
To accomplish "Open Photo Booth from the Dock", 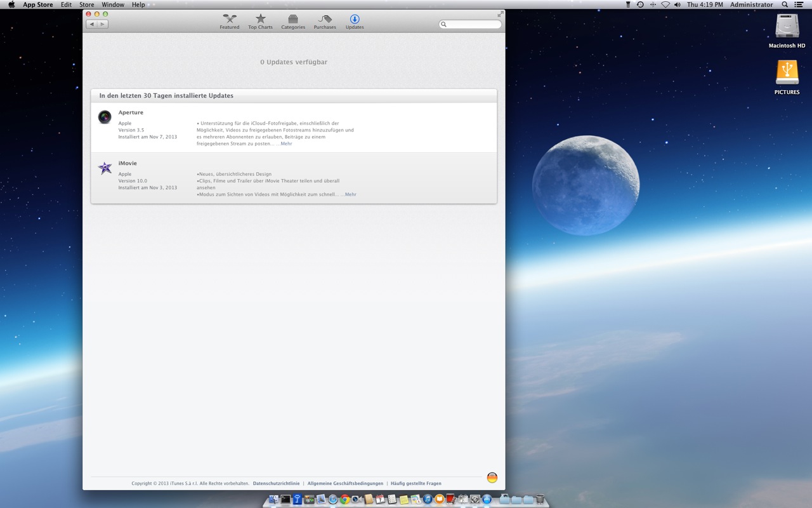I will [x=451, y=499].
